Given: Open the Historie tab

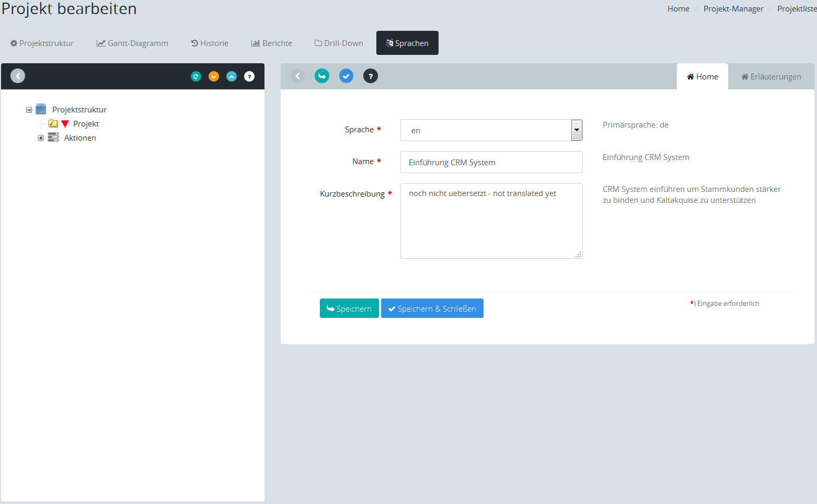Looking at the screenshot, I should tap(210, 43).
